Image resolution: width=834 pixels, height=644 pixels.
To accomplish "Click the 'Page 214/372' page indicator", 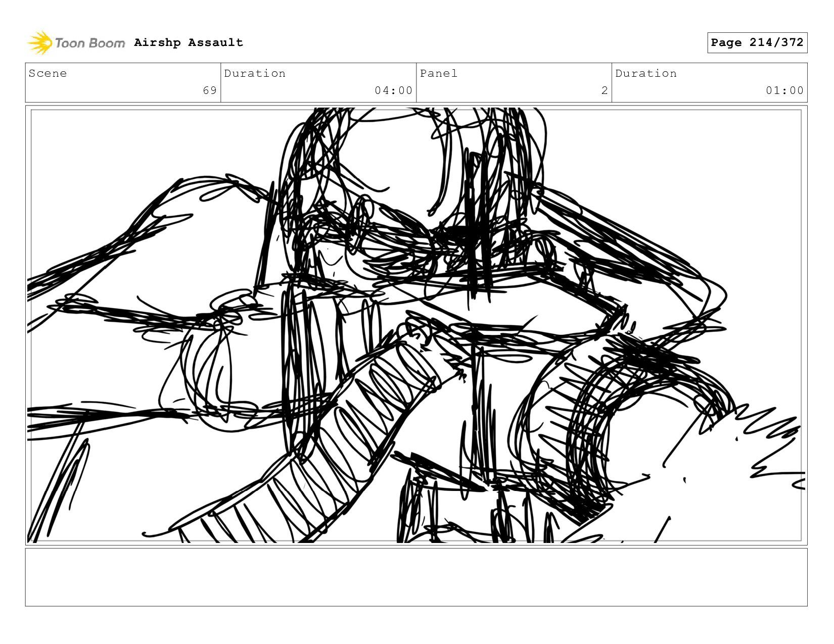I will (x=757, y=42).
